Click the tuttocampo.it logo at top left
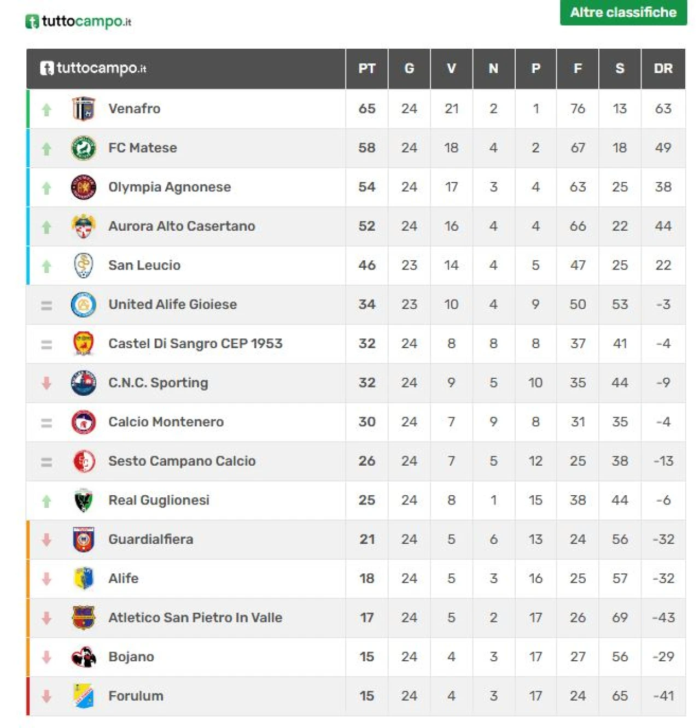Viewport: 700px width, 728px height. pos(79,22)
